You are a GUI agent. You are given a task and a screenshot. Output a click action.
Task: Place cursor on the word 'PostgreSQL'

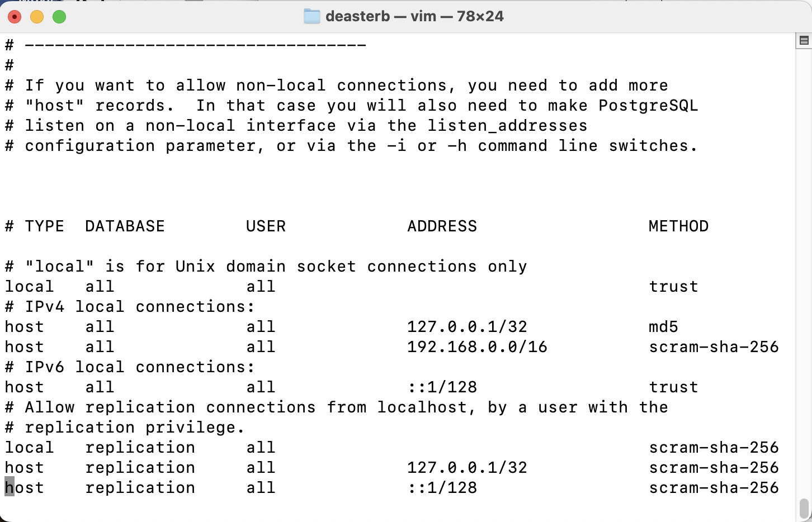(648, 106)
